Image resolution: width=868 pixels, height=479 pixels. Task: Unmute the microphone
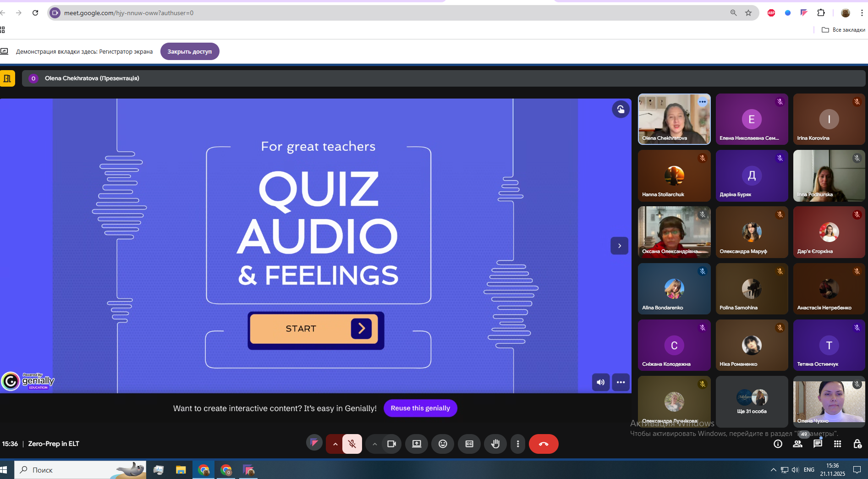tap(352, 444)
